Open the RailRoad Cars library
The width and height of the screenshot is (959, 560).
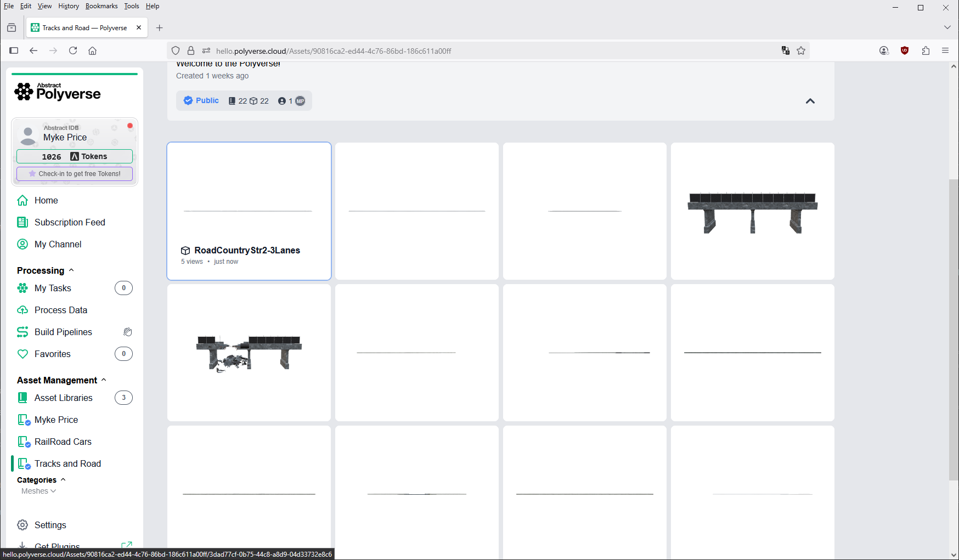[63, 442]
